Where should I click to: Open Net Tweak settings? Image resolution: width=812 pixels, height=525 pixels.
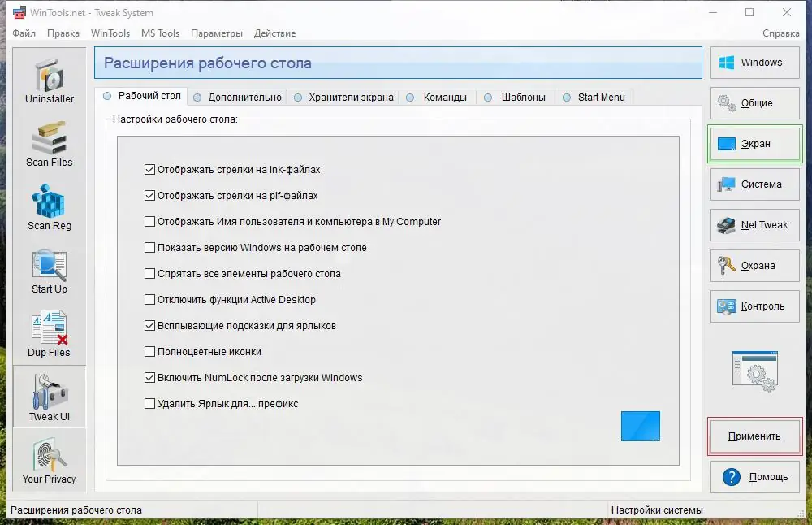tap(754, 225)
